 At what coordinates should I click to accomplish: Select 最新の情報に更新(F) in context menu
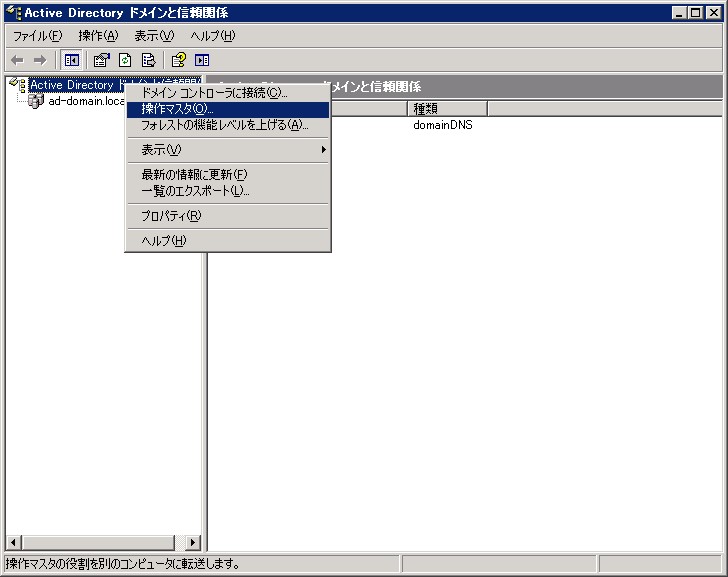228,175
